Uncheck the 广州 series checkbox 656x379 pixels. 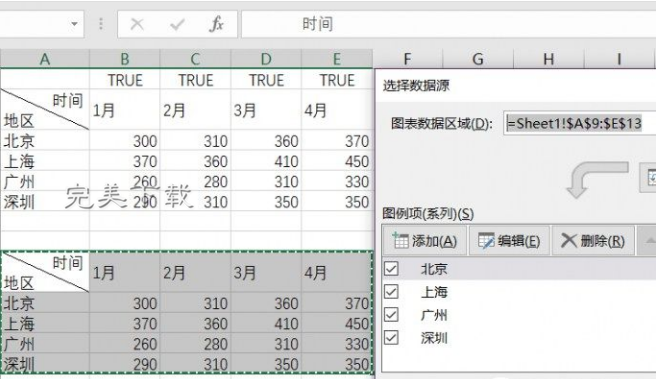point(391,315)
